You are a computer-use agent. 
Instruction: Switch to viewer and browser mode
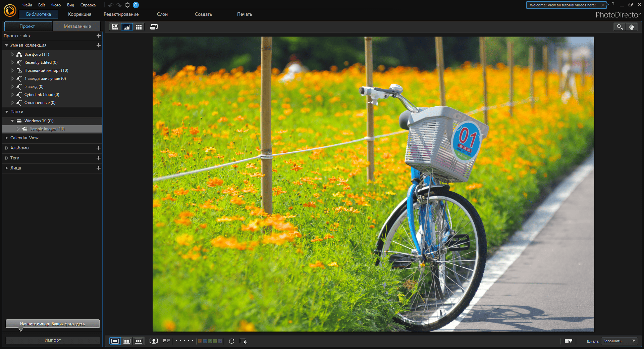click(x=115, y=27)
